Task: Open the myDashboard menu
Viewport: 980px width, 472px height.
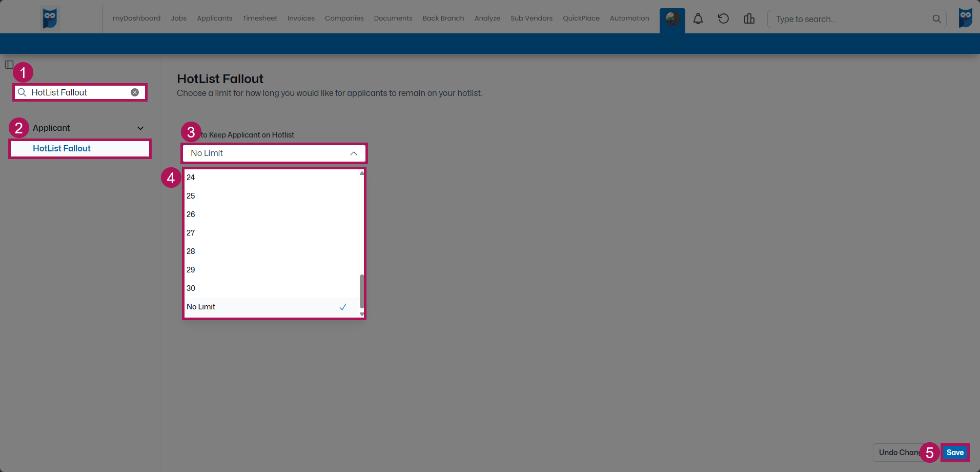Action: (x=136, y=18)
